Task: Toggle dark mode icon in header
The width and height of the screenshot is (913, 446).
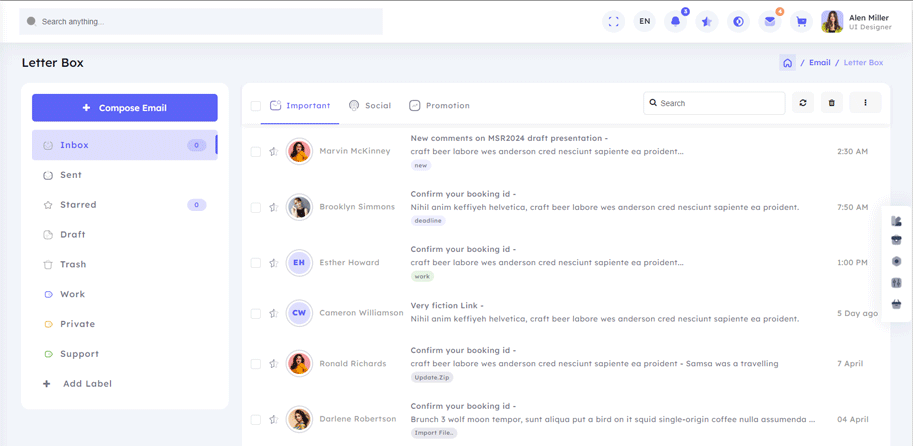Action: (738, 21)
